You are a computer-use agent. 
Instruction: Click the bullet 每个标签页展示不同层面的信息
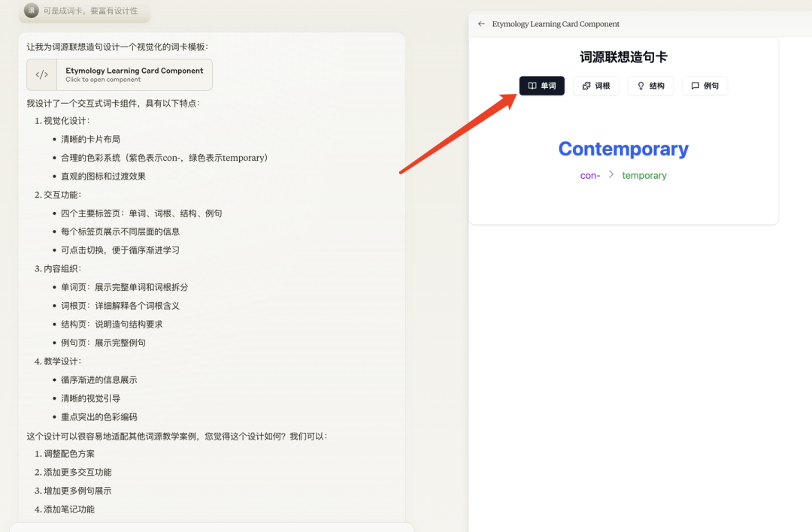pos(120,232)
